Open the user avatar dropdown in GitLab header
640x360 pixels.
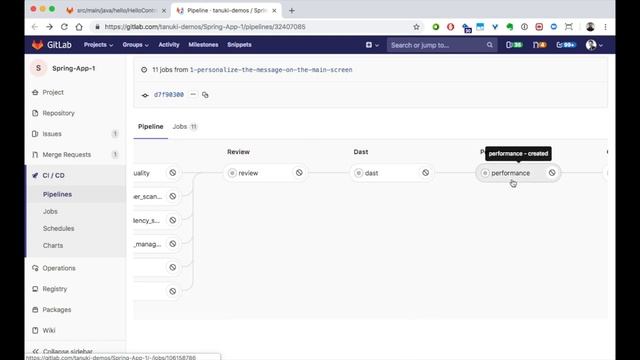point(594,45)
